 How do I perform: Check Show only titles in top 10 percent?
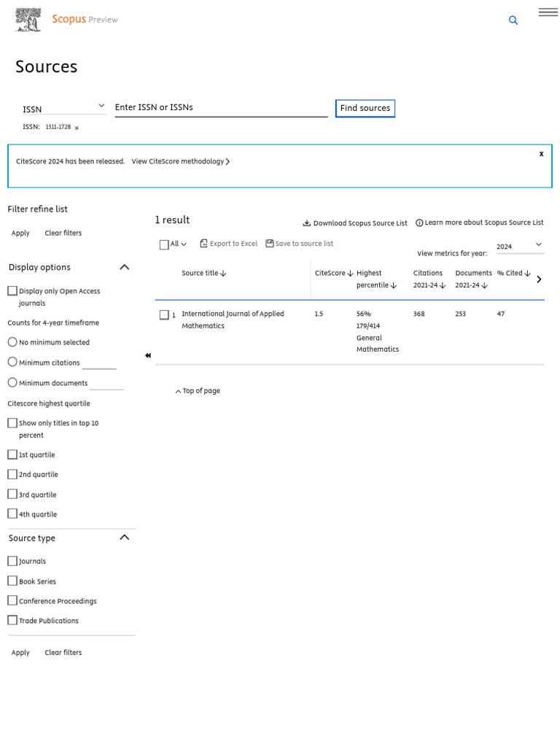point(12,422)
